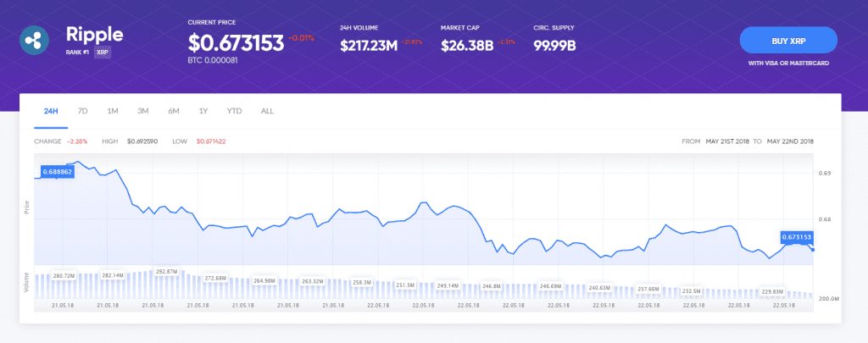Click the 0.68 price axis label
This screenshot has width=868, height=343.
pos(824,219)
